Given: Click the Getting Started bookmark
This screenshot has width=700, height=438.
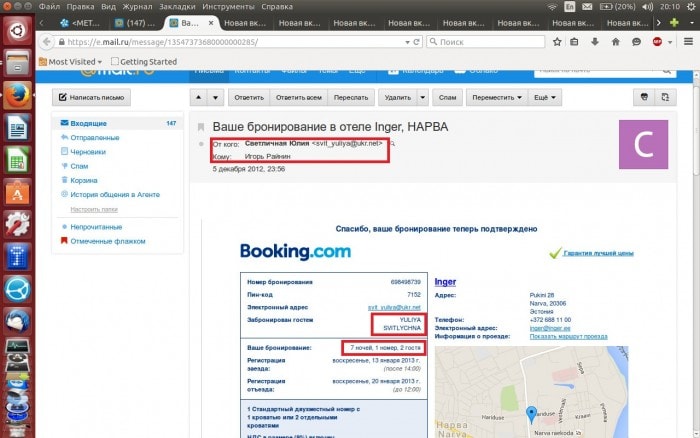Looking at the screenshot, I should click(143, 62).
